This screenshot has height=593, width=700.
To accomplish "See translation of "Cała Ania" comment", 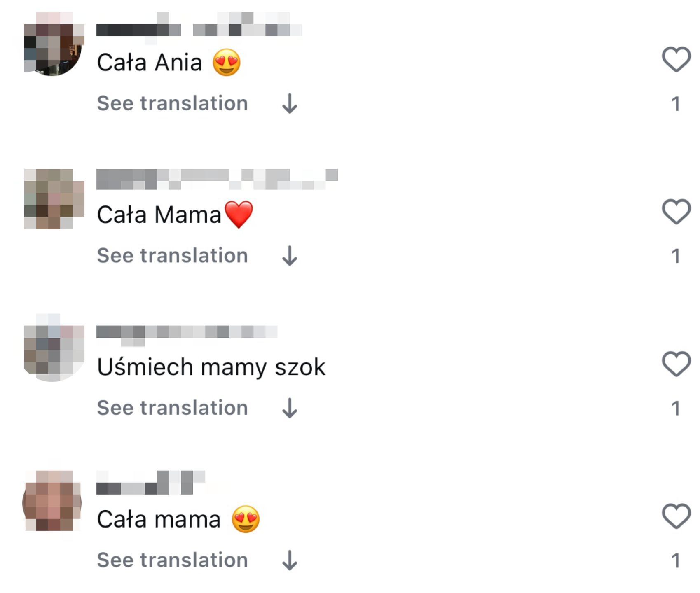I will click(x=172, y=103).
